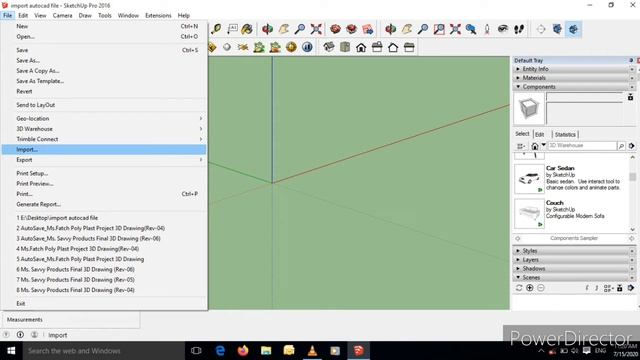Choose Export from File menu
Screen dimensions: 640x360
(104, 160)
